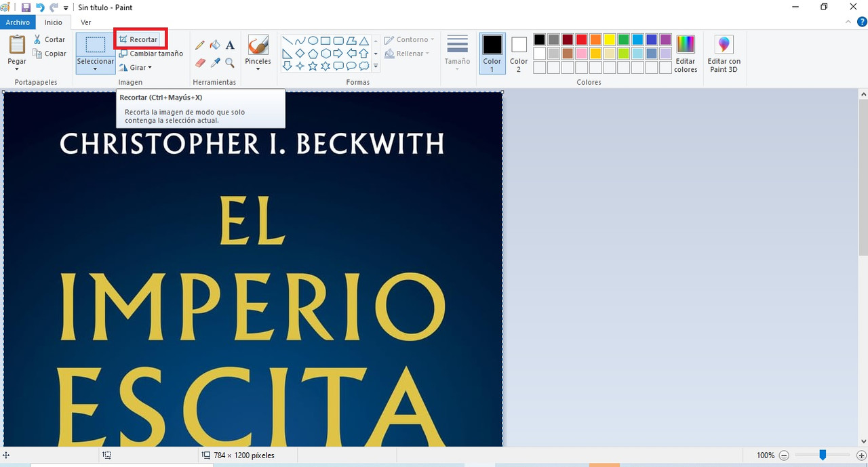Save the image with the floppy disk icon
The image size is (868, 467).
(26, 7)
